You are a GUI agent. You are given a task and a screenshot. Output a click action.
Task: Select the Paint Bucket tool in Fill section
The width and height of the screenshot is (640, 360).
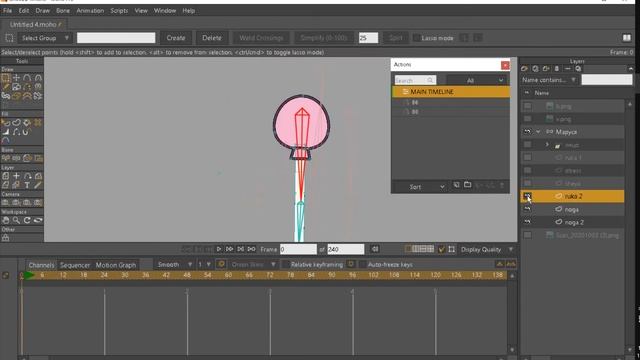coord(27,122)
